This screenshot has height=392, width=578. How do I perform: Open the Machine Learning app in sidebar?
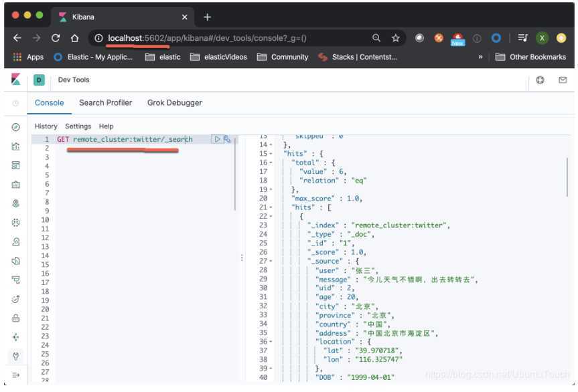tap(16, 223)
